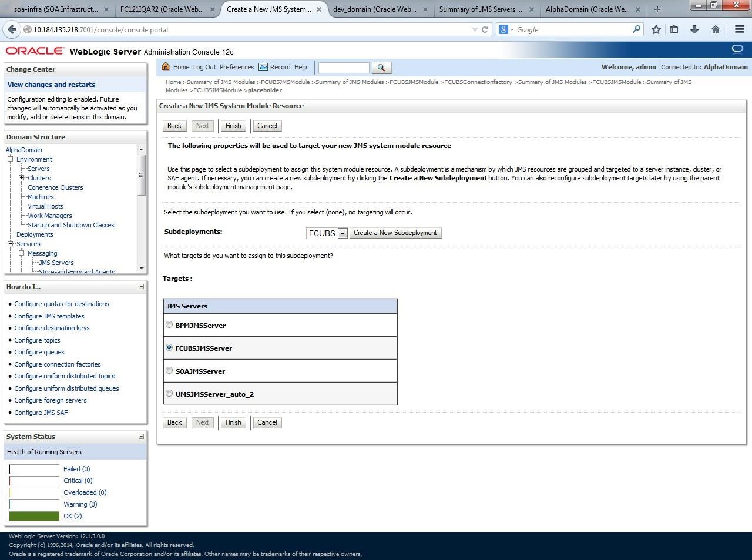Close the FC121IQAR2 tab

212,9
